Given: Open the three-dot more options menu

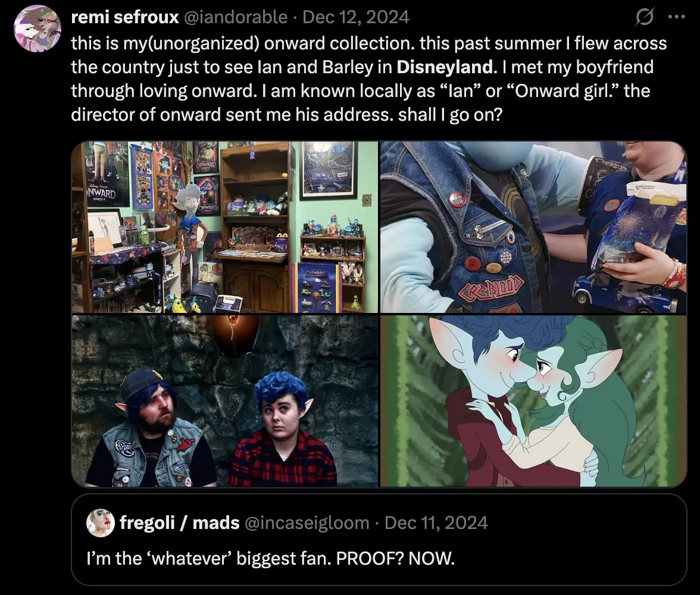Looking at the screenshot, I should click(x=676, y=17).
